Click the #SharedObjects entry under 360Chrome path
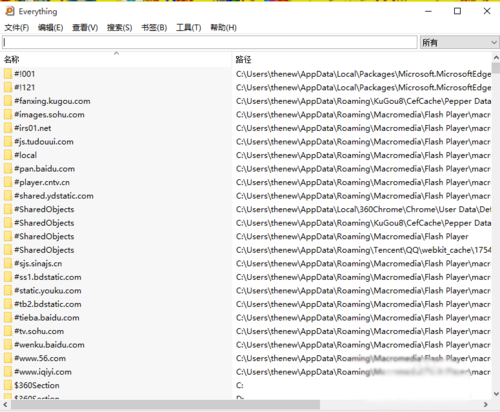500x412 pixels. click(x=44, y=209)
